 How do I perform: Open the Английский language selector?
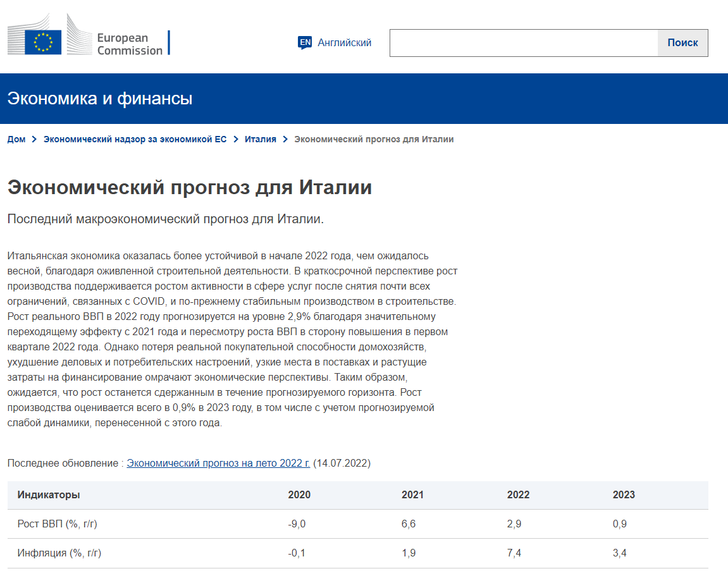tap(344, 43)
